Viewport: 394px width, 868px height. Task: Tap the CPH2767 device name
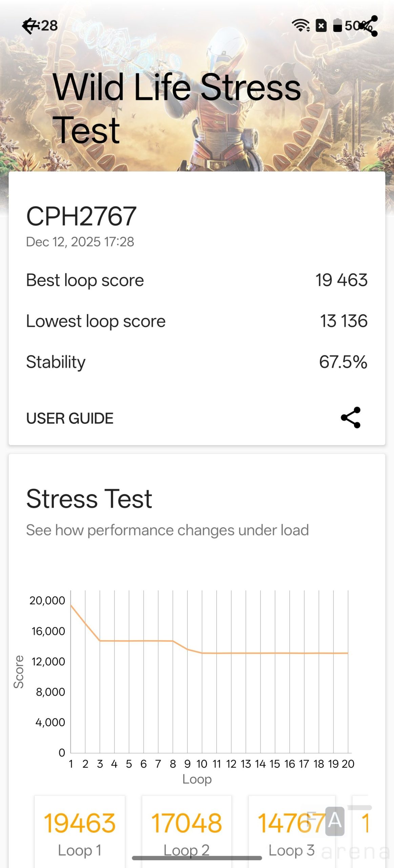coord(81,216)
